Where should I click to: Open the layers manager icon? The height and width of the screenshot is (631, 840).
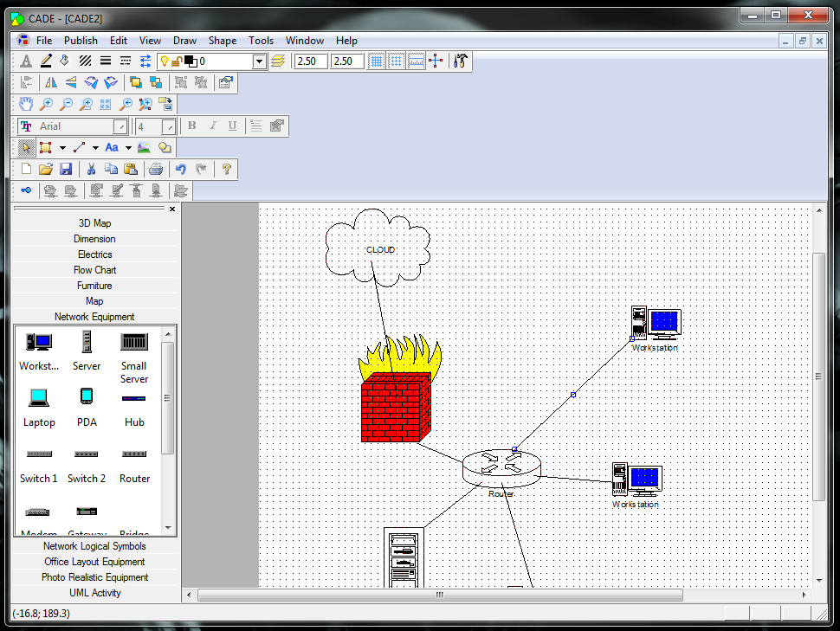coord(277,61)
